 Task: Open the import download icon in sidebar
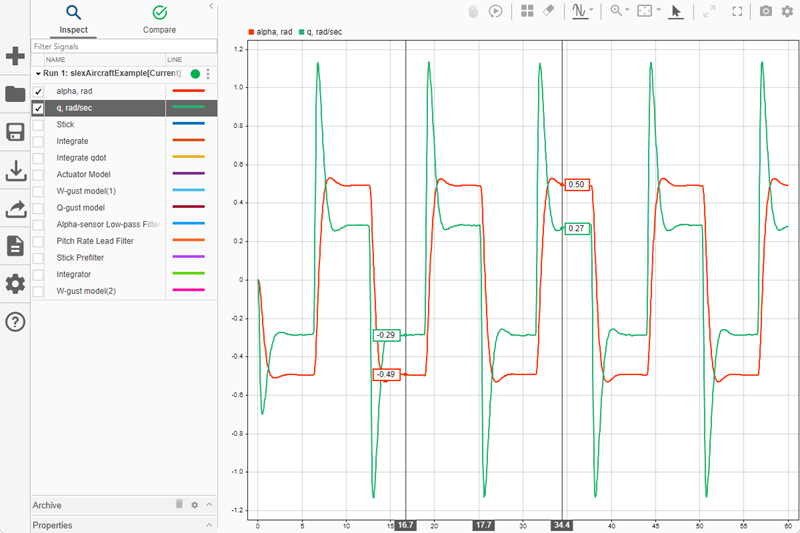(x=15, y=171)
